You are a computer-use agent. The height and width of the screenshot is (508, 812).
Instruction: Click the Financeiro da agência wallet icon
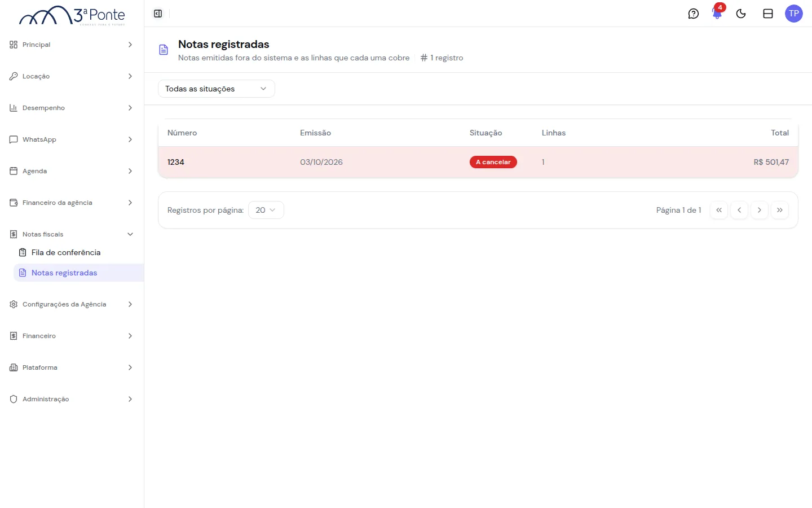14,203
